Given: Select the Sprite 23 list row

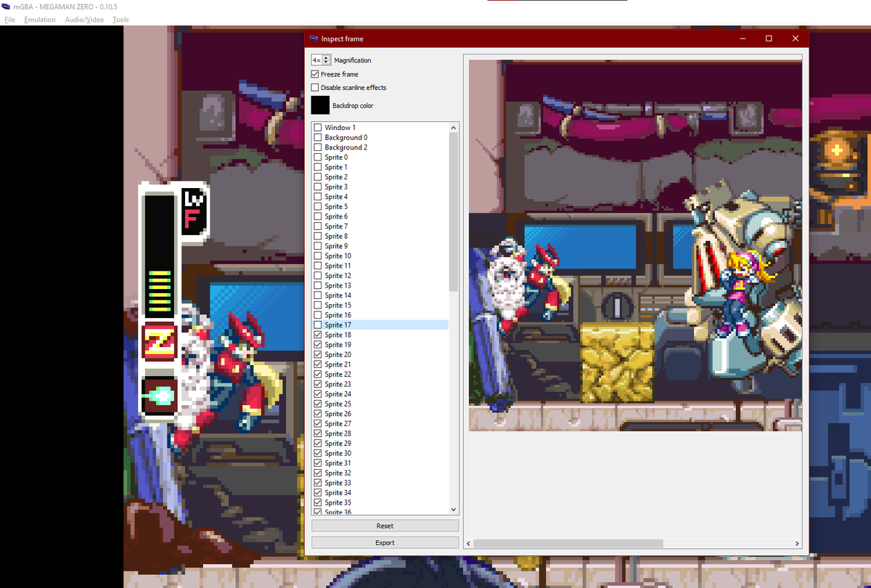Looking at the screenshot, I should tap(380, 384).
